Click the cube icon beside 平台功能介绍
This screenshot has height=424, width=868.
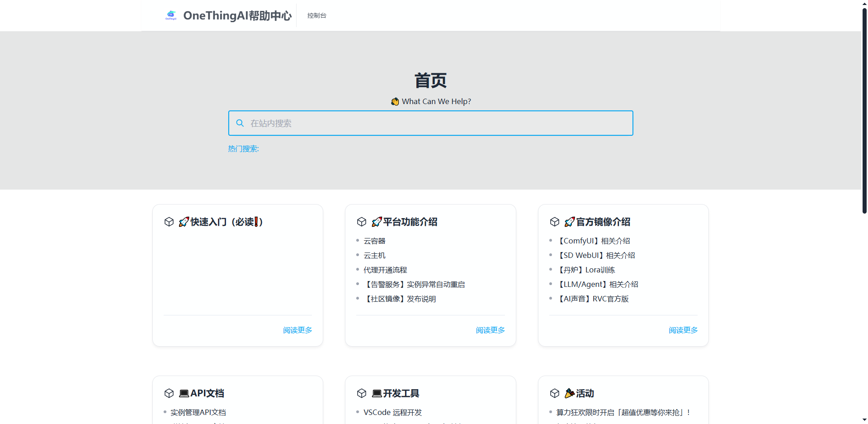point(362,222)
